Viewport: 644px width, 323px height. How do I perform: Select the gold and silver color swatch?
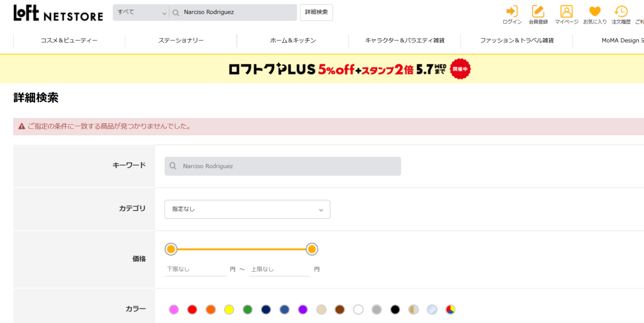coord(414,309)
